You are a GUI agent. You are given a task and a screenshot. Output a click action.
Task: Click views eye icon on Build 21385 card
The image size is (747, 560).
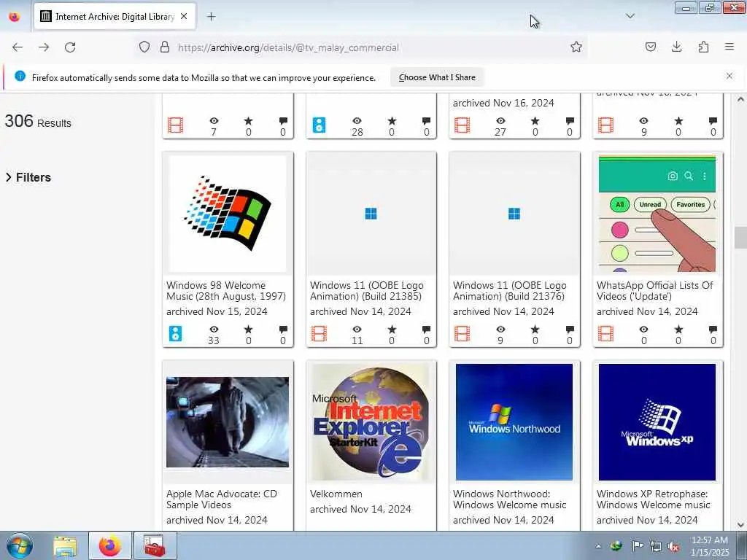click(x=357, y=330)
